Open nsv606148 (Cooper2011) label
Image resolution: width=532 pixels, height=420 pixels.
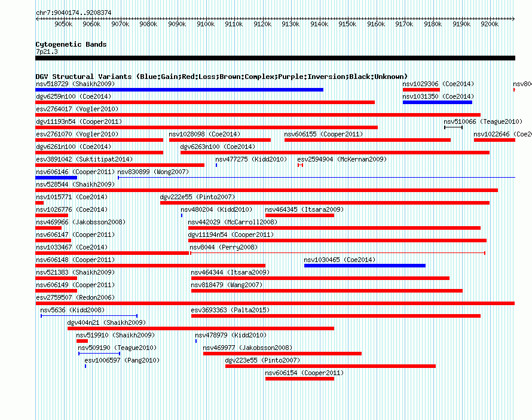pos(75,260)
